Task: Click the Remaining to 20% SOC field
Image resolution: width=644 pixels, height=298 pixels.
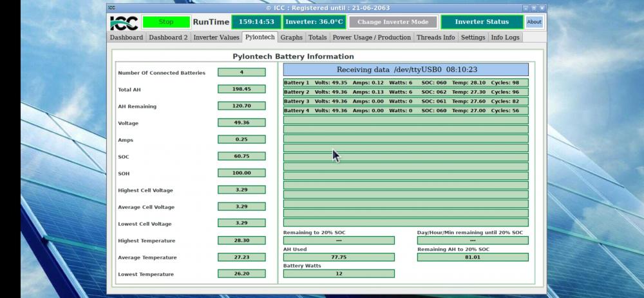Action: pos(339,241)
